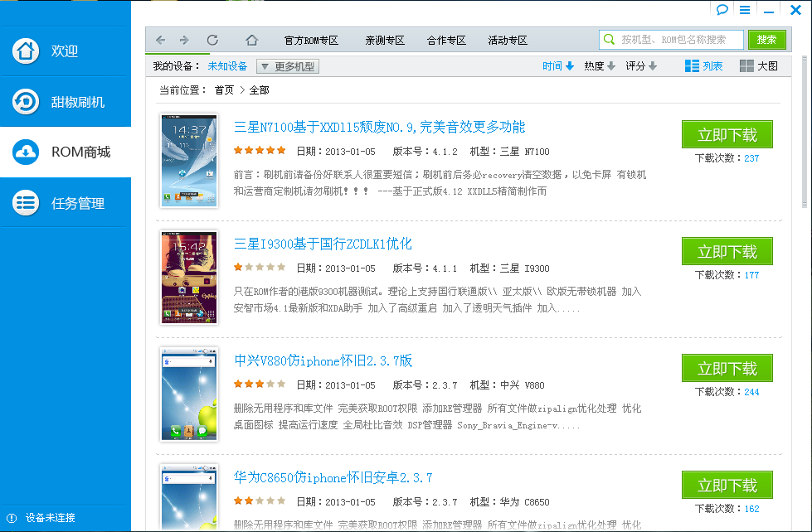Download the 华为C8650 ROM
812x532 pixels.
(x=727, y=486)
